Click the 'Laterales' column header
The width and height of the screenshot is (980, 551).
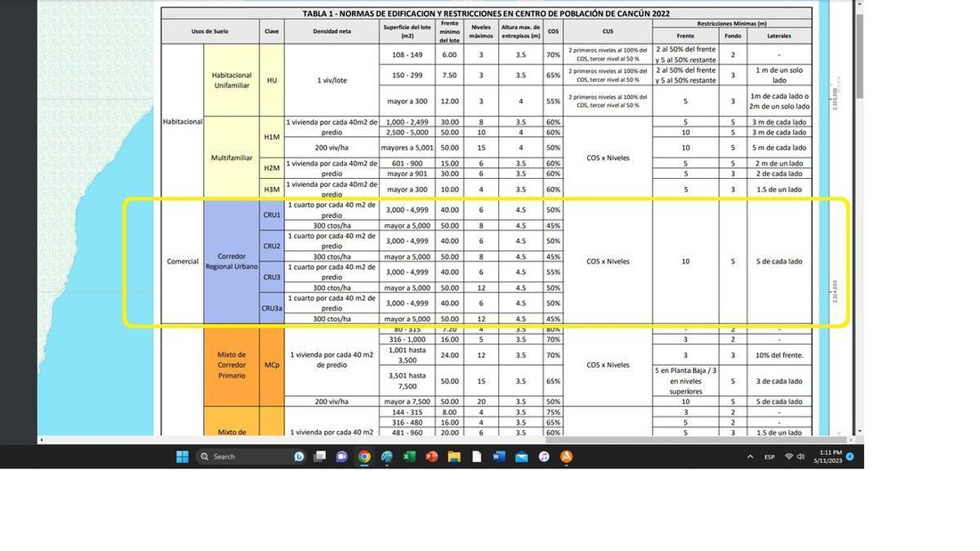tap(780, 36)
